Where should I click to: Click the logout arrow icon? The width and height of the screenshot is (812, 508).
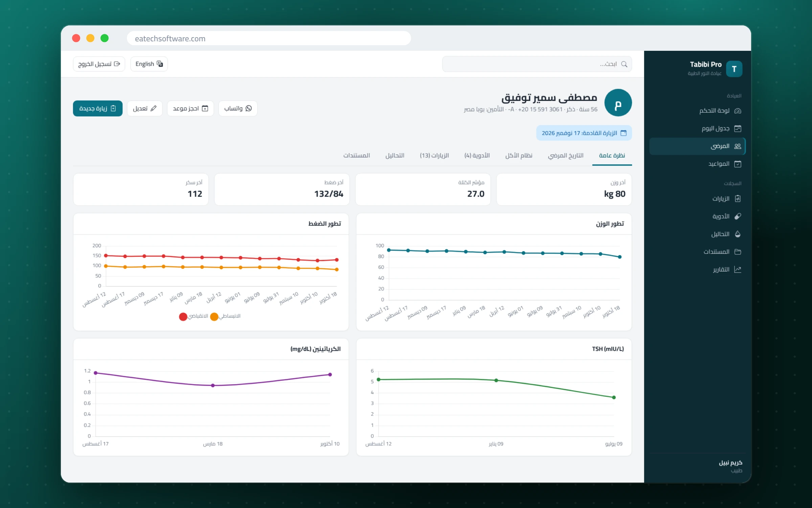click(x=117, y=64)
